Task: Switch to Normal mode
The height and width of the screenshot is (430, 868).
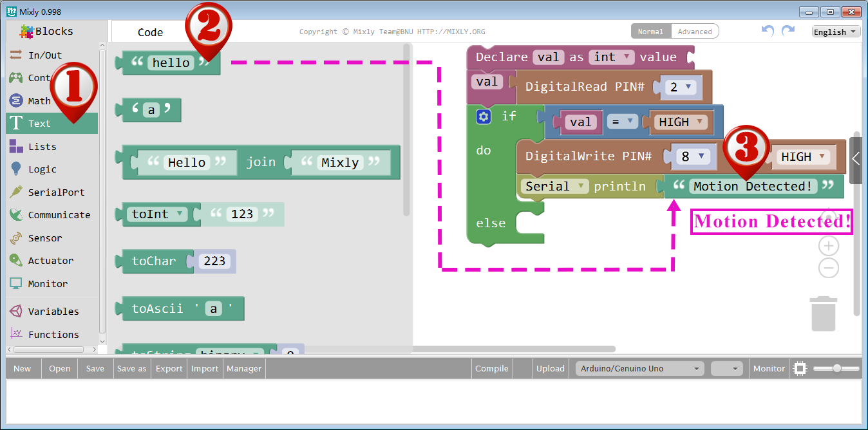Action: [651, 32]
